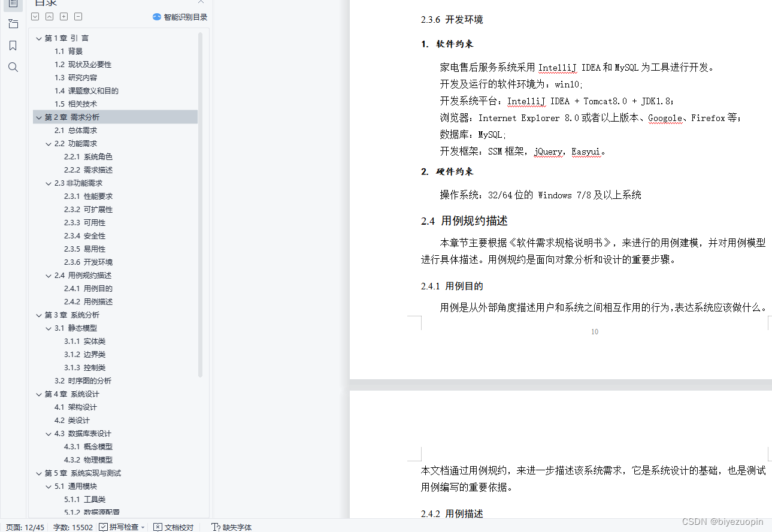This screenshot has height=532, width=772.
Task: Click the 缺失字体 missing fonts indicator
Action: point(231,527)
